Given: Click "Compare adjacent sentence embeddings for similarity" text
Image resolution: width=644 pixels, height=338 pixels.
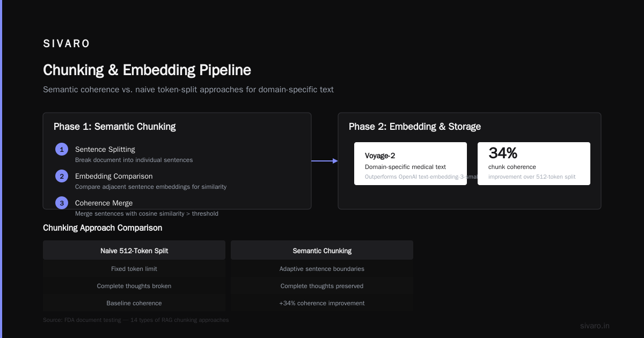Looking at the screenshot, I should [x=151, y=187].
